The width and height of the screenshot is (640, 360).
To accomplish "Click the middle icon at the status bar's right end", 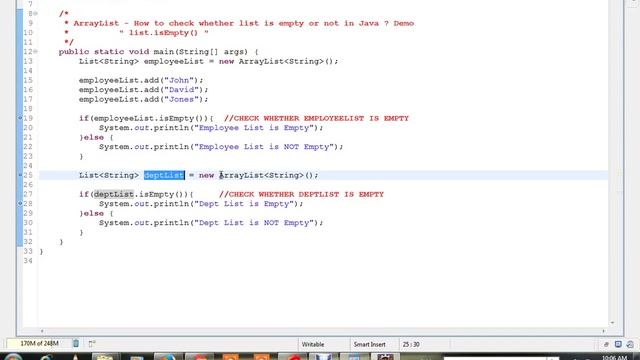I will click(618, 344).
